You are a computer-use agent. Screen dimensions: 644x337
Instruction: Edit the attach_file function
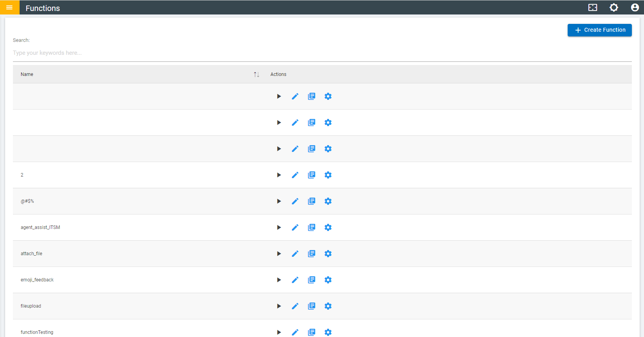tap(295, 254)
